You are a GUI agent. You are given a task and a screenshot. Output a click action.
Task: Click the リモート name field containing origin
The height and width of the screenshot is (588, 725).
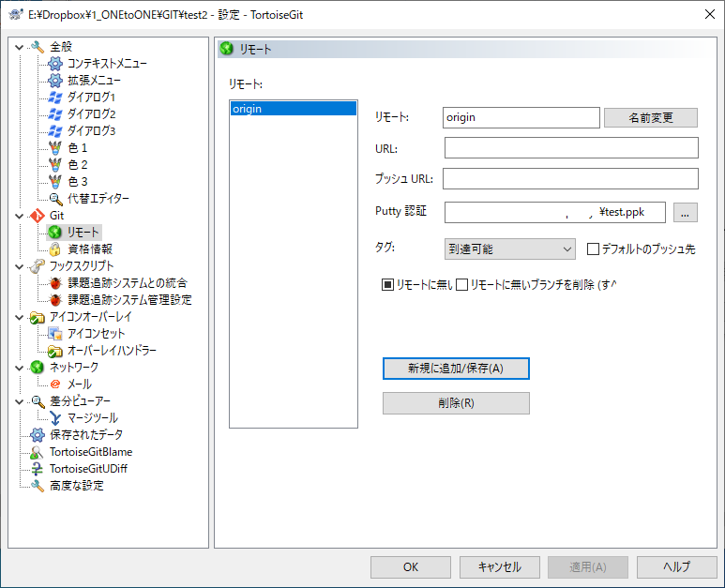(x=521, y=117)
